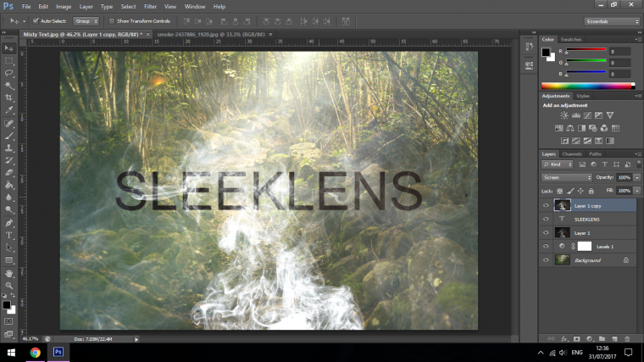The width and height of the screenshot is (644, 362).
Task: Switch to the Swatches tab
Action: [571, 40]
